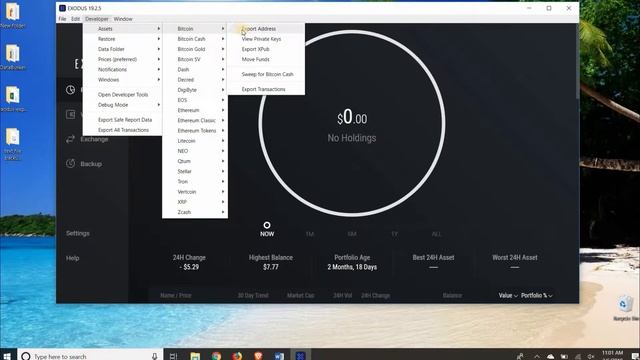Open the Windows Start menu
The height and width of the screenshot is (360, 640).
(7, 356)
